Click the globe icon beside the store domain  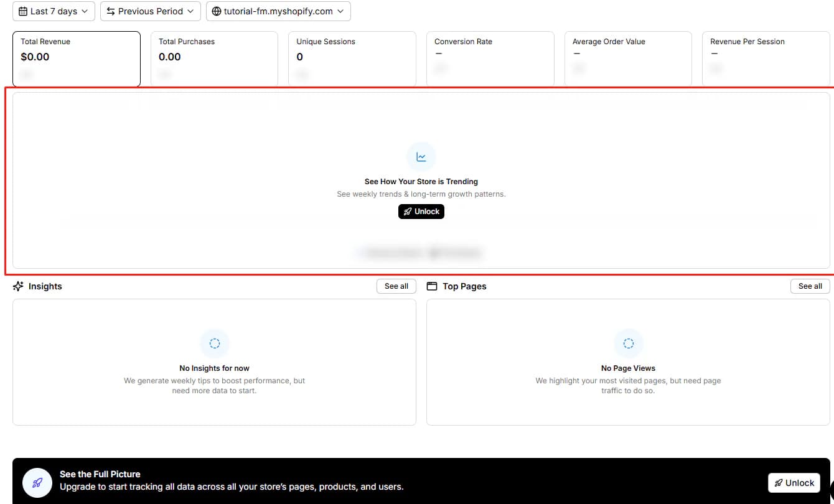pos(217,11)
